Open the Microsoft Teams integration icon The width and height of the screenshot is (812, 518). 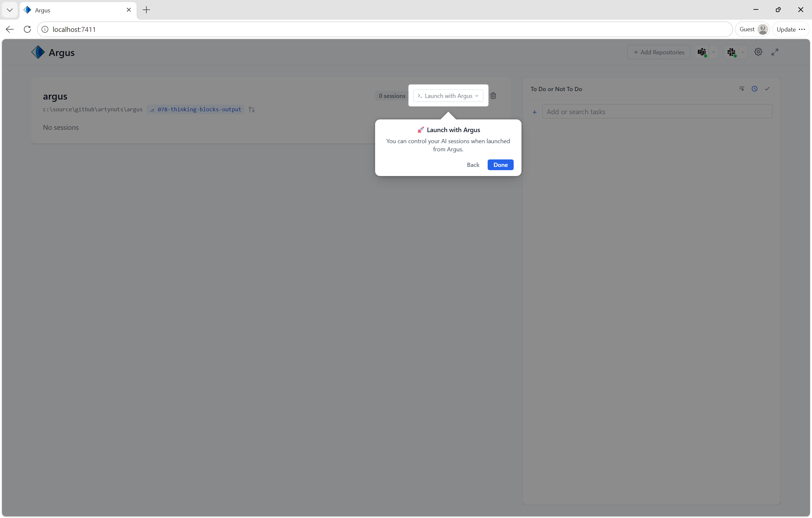point(702,52)
